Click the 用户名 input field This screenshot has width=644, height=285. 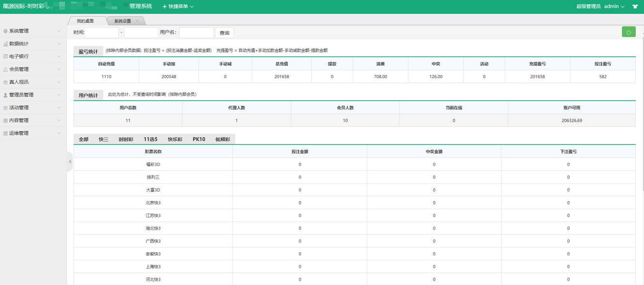(x=196, y=32)
